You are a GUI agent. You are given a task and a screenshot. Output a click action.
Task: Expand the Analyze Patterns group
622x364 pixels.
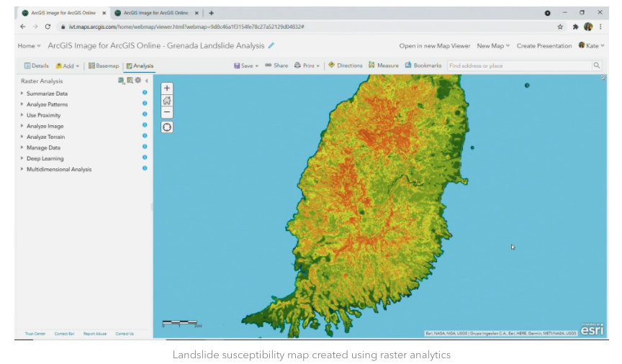tap(22, 104)
